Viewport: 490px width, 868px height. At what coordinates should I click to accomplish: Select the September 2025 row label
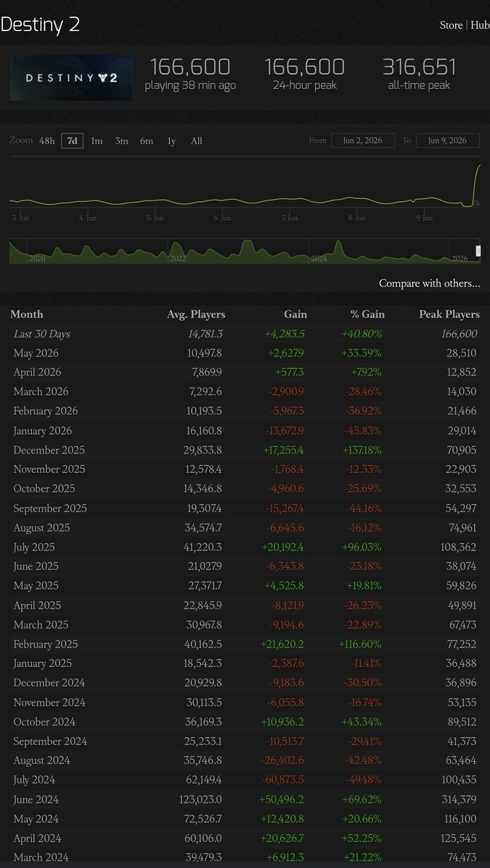[x=50, y=508]
